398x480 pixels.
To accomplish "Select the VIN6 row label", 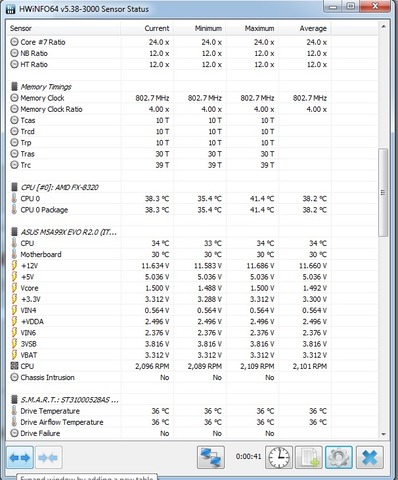I will (28, 333).
